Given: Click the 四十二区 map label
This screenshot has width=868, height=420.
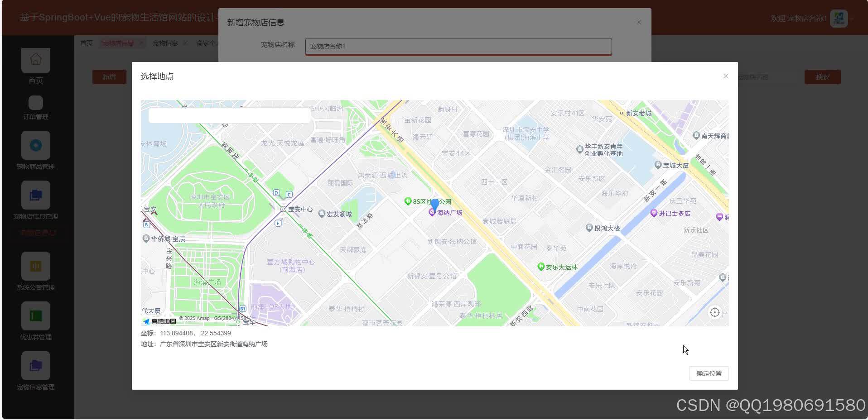Looking at the screenshot, I should pos(494,182).
